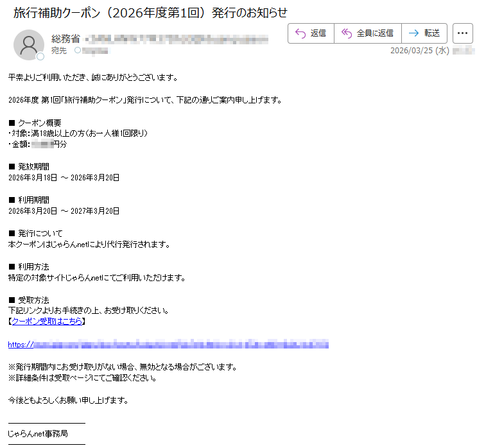Click the sender's profile avatar icon
The width and height of the screenshot is (477, 448).
tap(29, 44)
